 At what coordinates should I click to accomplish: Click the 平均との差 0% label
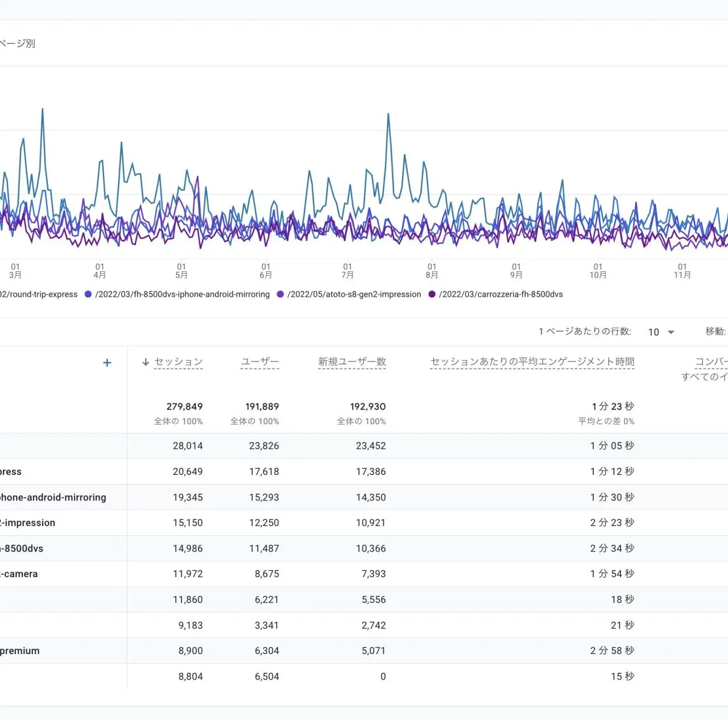click(x=606, y=421)
